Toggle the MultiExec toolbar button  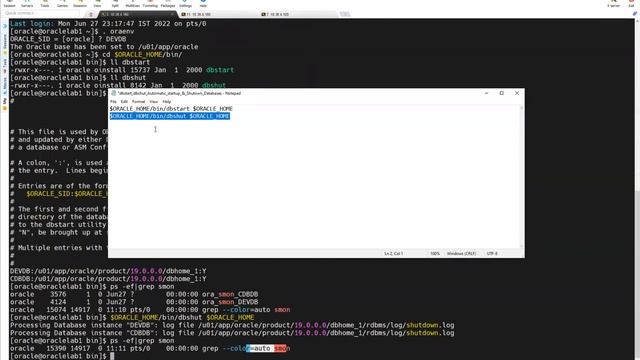[x=132, y=4]
